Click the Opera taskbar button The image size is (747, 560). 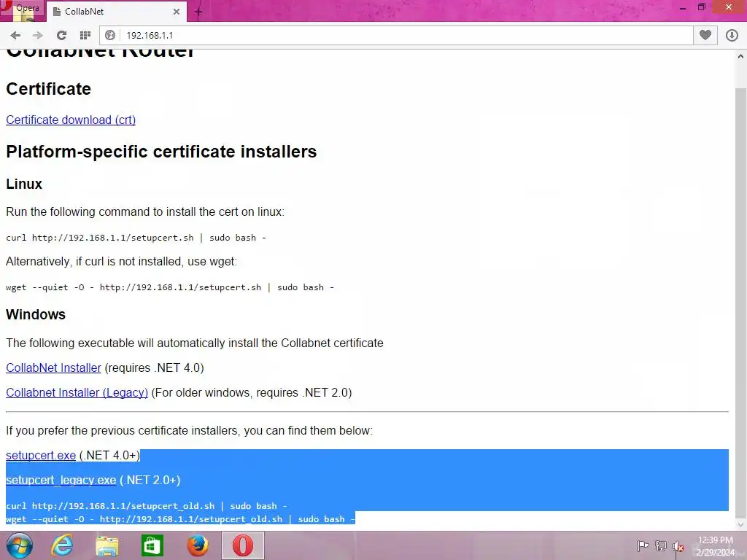click(242, 545)
